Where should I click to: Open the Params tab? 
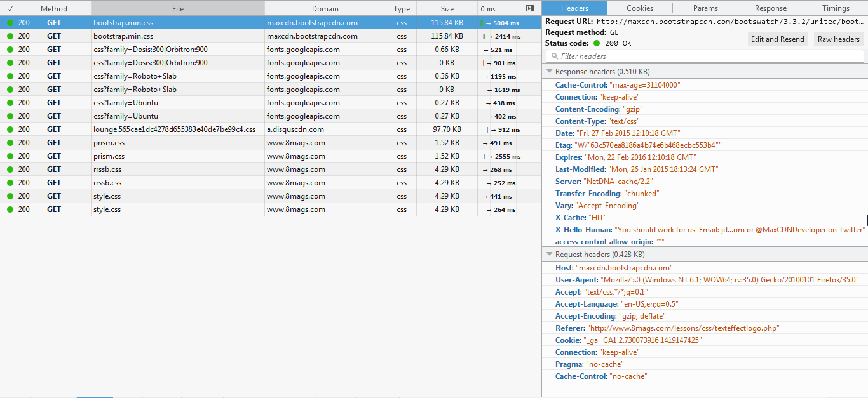[705, 8]
